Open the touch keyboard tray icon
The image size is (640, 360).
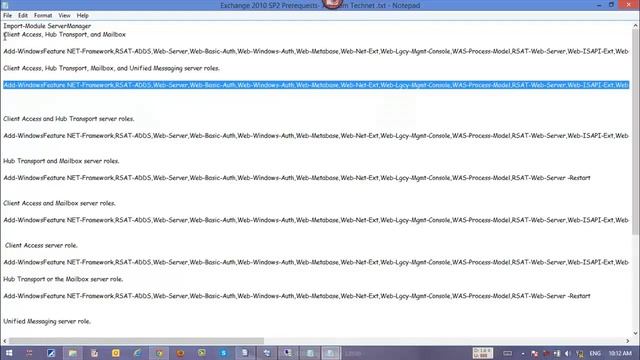click(x=507, y=353)
